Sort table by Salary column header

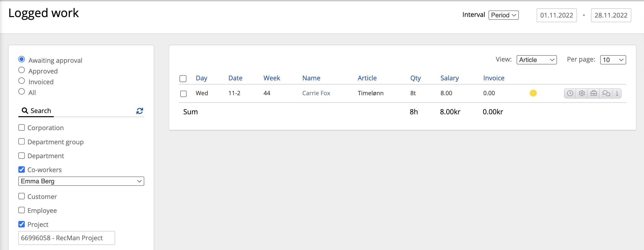coord(449,78)
